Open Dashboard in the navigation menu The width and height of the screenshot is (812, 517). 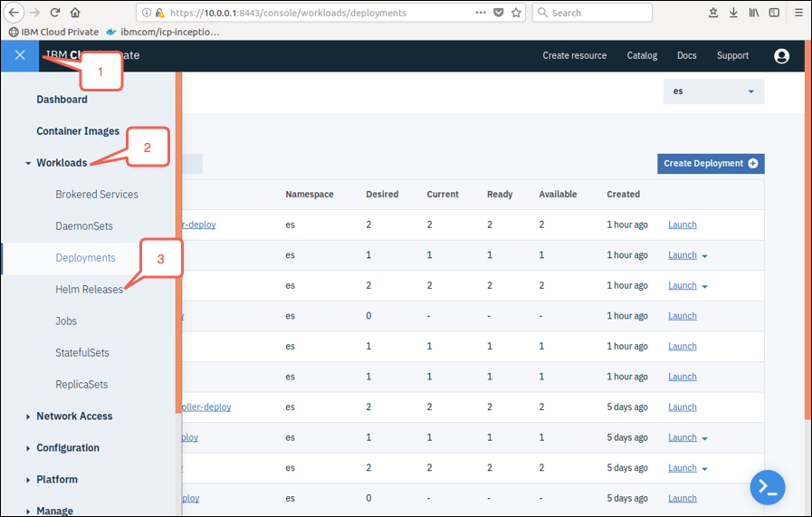(x=62, y=100)
